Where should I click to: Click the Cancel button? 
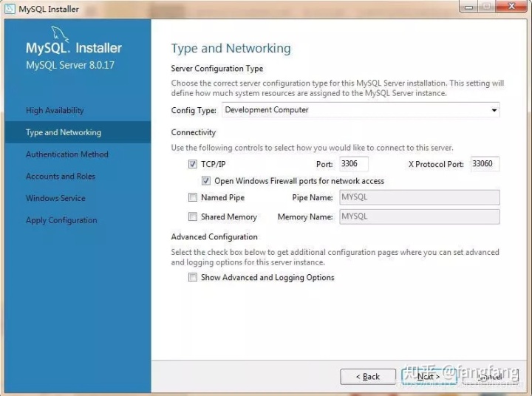pyautogui.click(x=491, y=377)
